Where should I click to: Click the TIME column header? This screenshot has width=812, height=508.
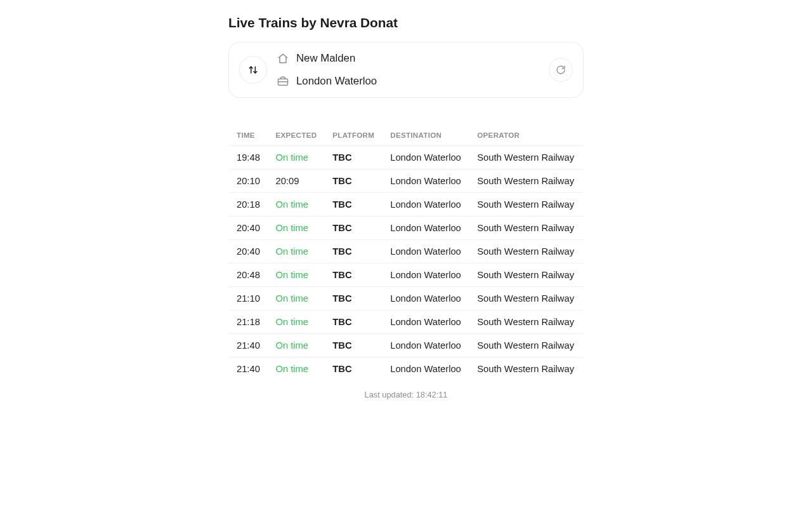tap(246, 135)
